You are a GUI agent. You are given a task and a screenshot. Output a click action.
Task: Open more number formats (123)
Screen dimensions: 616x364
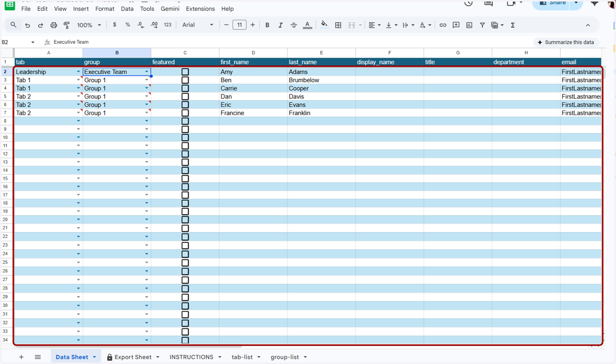167,25
